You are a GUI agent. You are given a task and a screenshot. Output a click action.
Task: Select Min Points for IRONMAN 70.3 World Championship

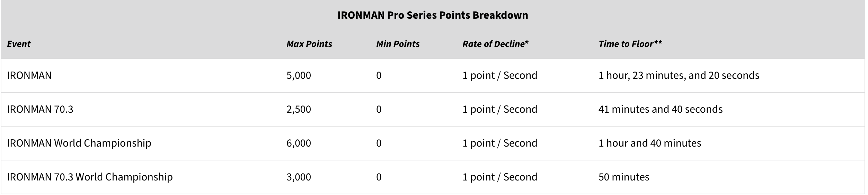pyautogui.click(x=379, y=177)
